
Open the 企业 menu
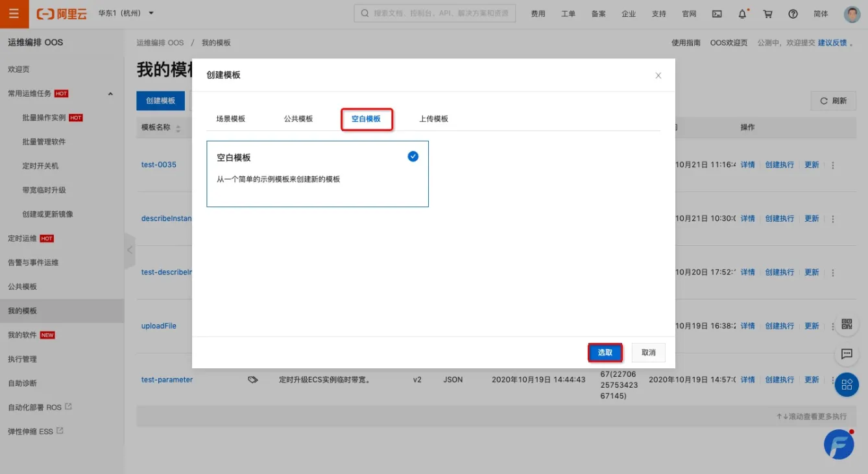pos(629,14)
